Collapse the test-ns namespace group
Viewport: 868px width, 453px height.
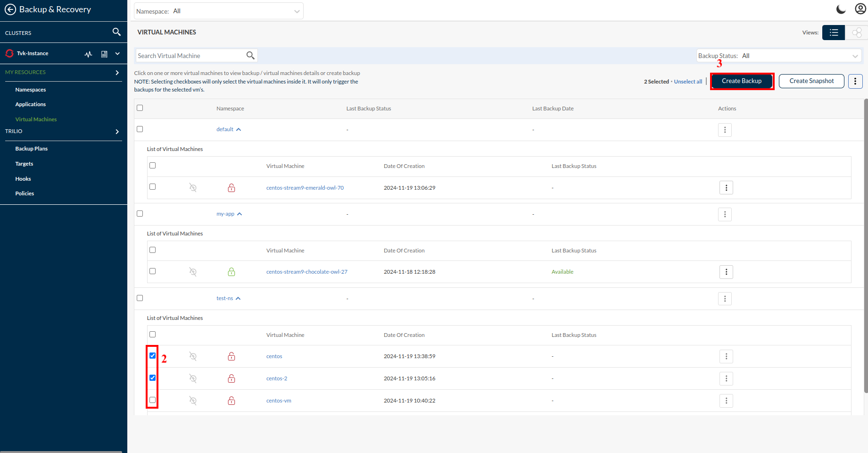pyautogui.click(x=238, y=298)
